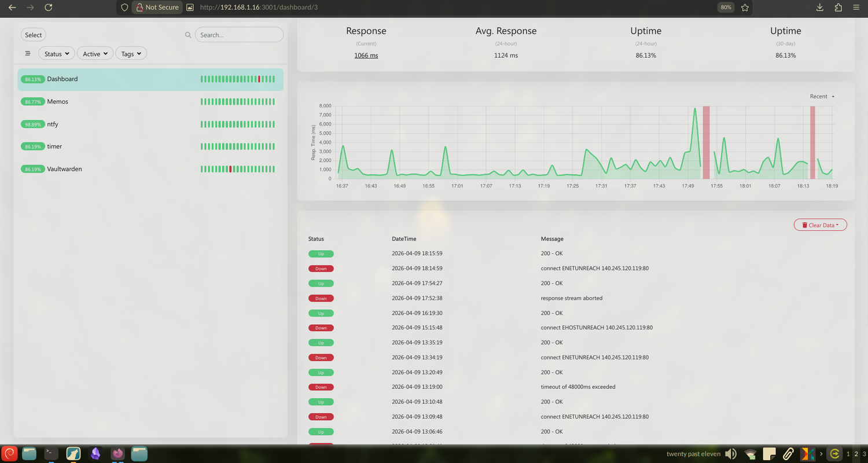Viewport: 868px width, 463px height.
Task: Open the wolf icon app in taskbar
Action: [x=73, y=454]
